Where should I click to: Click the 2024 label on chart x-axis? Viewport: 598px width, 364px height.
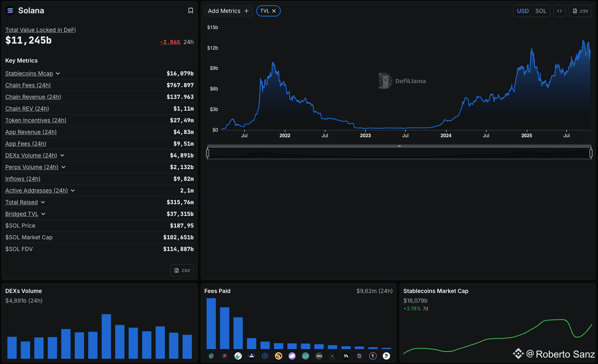[x=446, y=136]
